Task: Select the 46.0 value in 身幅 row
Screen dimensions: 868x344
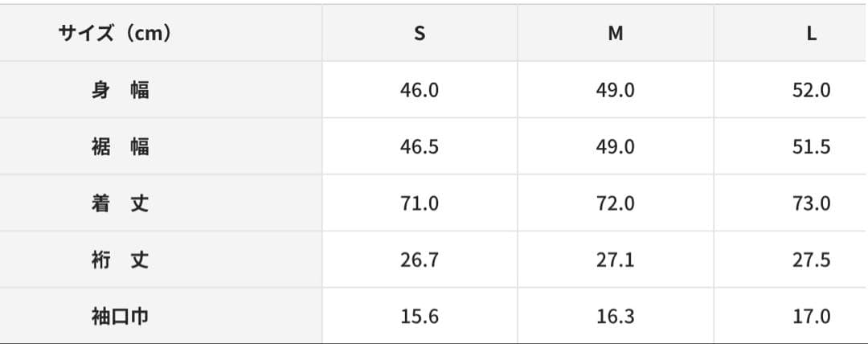Action: coord(420,90)
